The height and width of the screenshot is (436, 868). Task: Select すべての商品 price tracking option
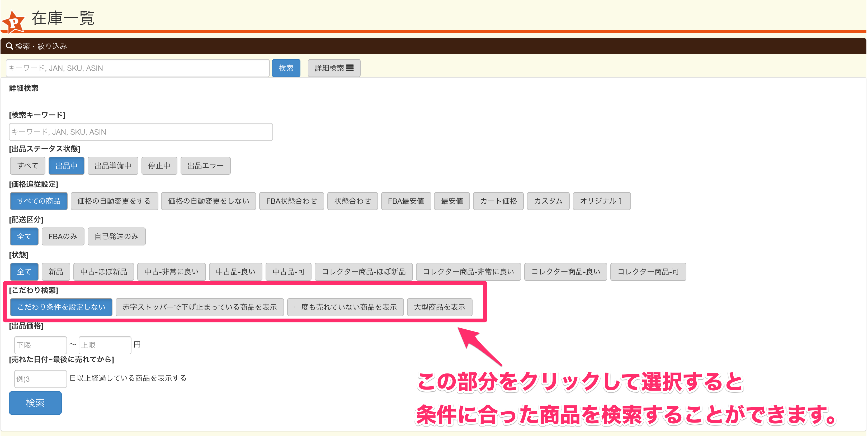tap(39, 201)
